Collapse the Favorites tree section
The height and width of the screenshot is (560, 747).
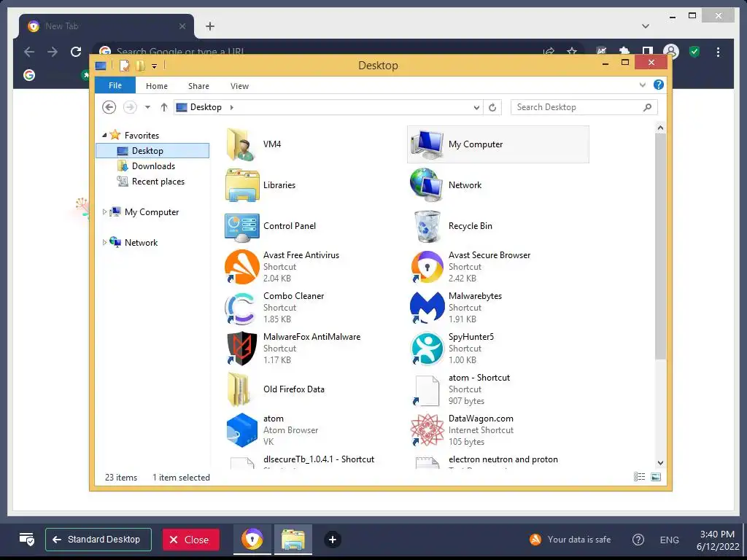[x=104, y=136]
